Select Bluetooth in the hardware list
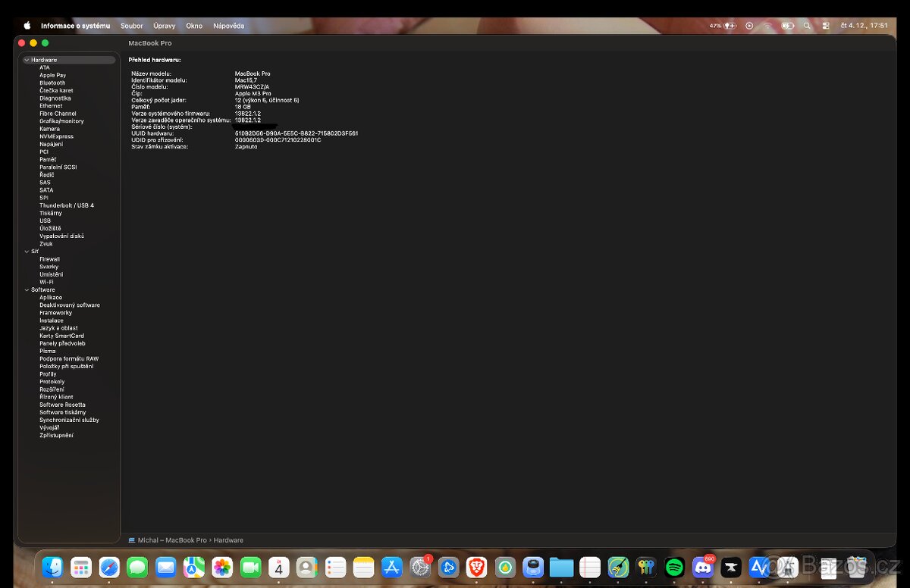 [x=52, y=83]
